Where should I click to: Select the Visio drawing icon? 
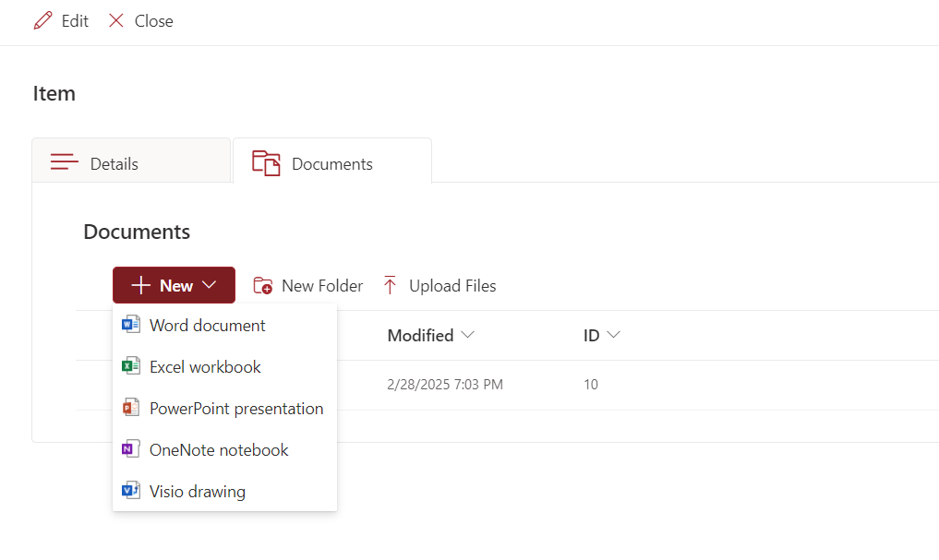tap(131, 491)
